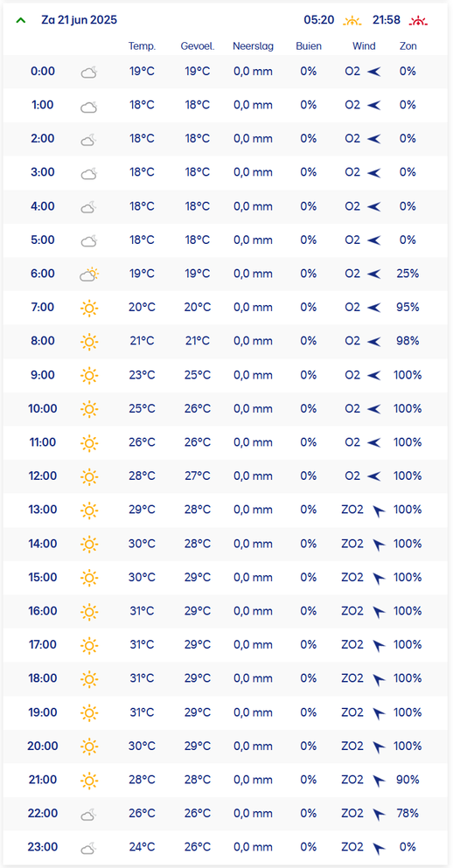Click the sunset icon next to 21:58
The width and height of the screenshot is (453, 868).
click(419, 21)
